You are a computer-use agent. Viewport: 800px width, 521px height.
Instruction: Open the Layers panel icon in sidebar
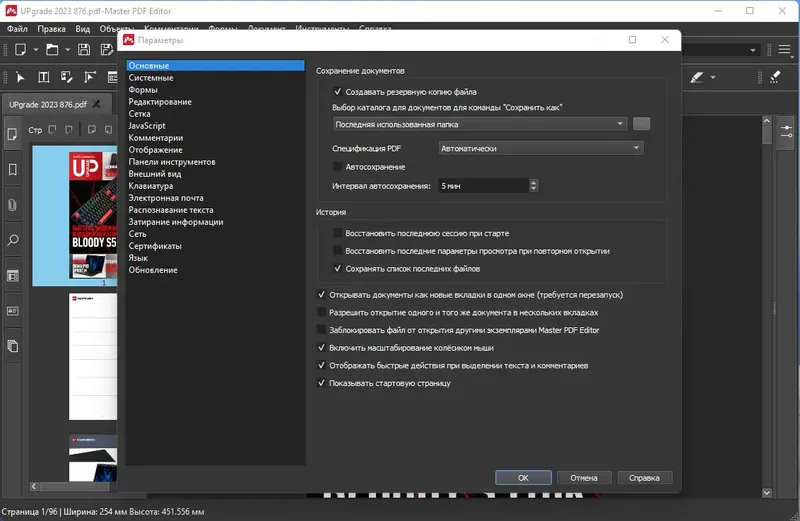pos(13,346)
